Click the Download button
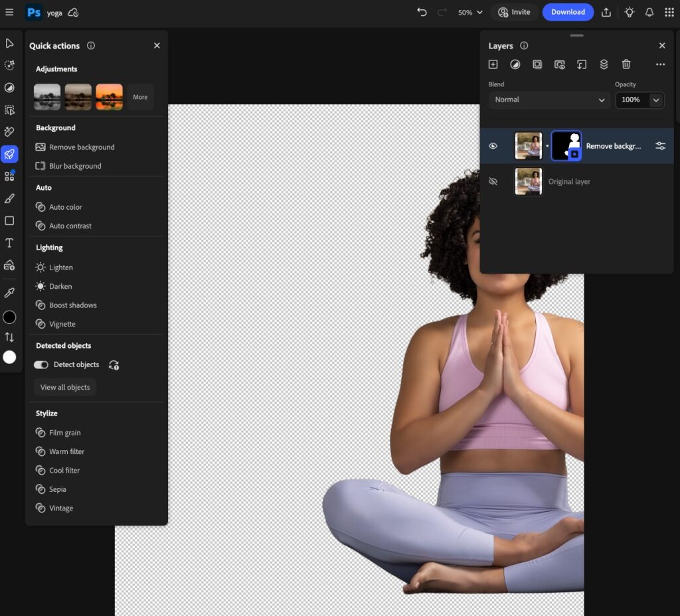This screenshot has width=680, height=616. (x=568, y=12)
